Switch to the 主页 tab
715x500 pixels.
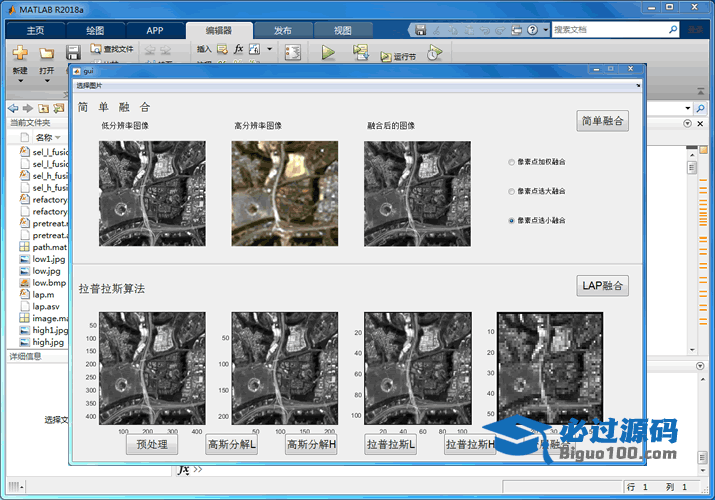point(35,31)
